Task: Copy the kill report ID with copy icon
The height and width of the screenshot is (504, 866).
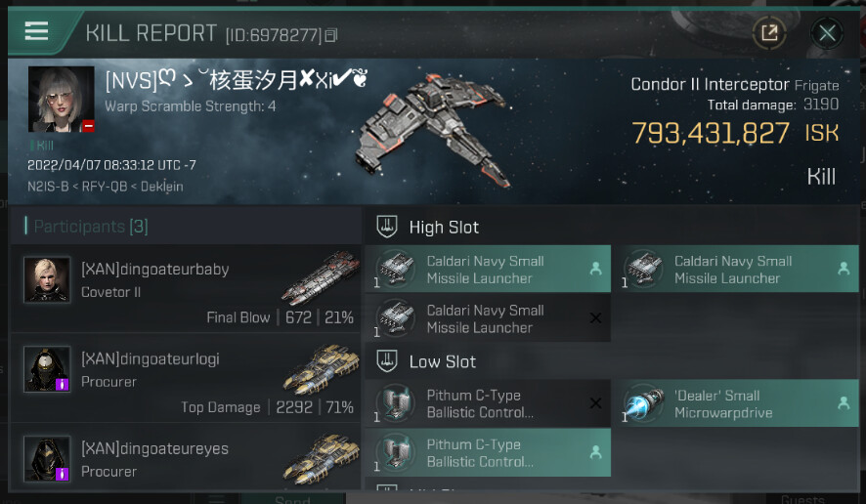Action: (x=330, y=36)
